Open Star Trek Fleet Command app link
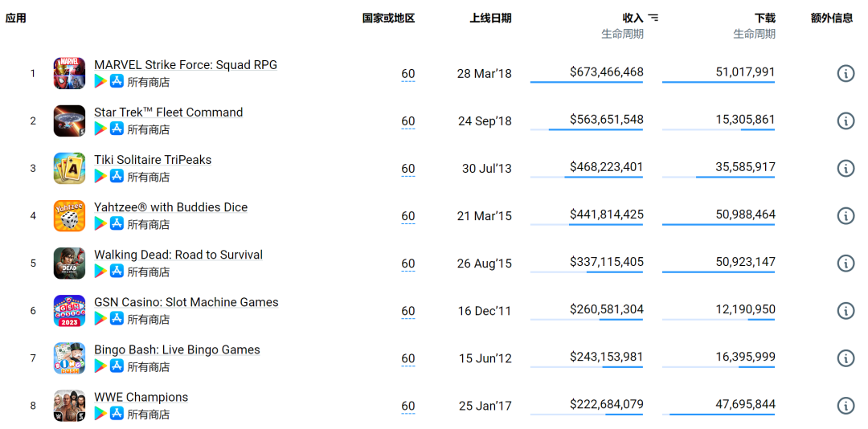The image size is (868, 429). pos(168,112)
